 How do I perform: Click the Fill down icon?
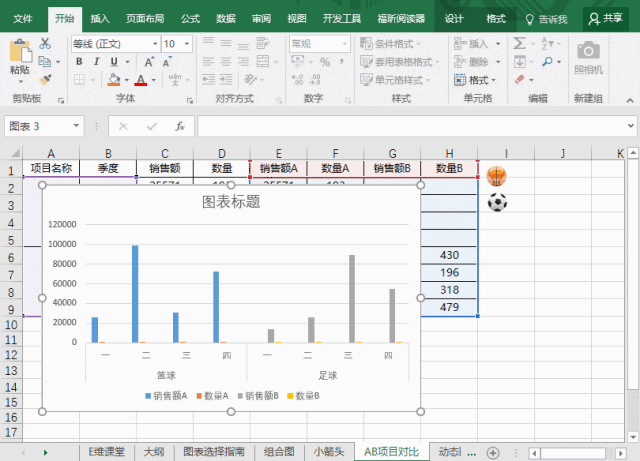tap(519, 62)
